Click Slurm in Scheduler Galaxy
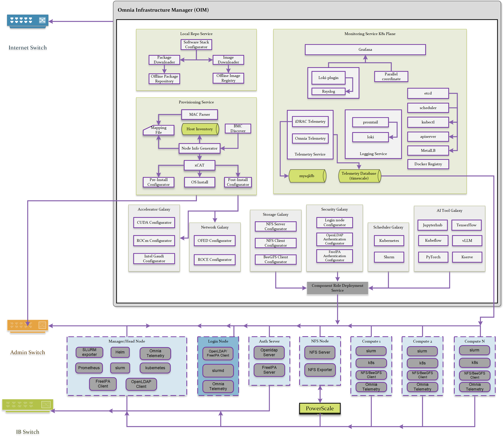 coord(389,257)
